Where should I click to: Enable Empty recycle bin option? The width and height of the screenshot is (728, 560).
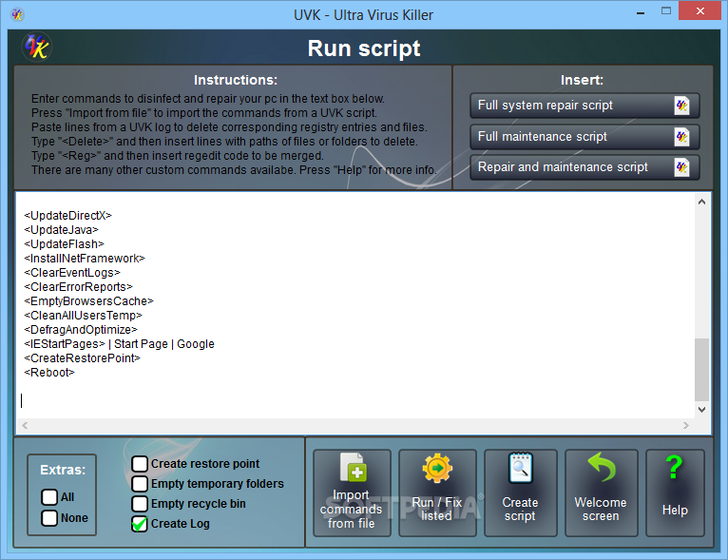pyautogui.click(x=140, y=503)
